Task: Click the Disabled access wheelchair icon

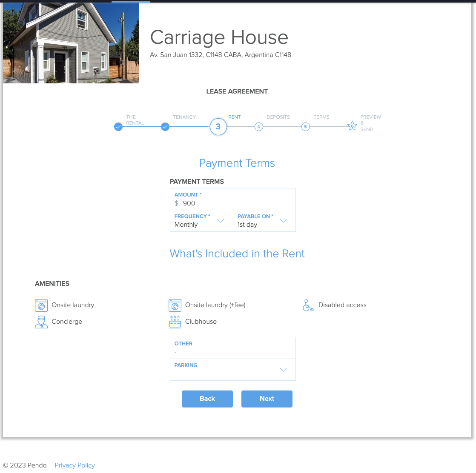Action: 308,305
